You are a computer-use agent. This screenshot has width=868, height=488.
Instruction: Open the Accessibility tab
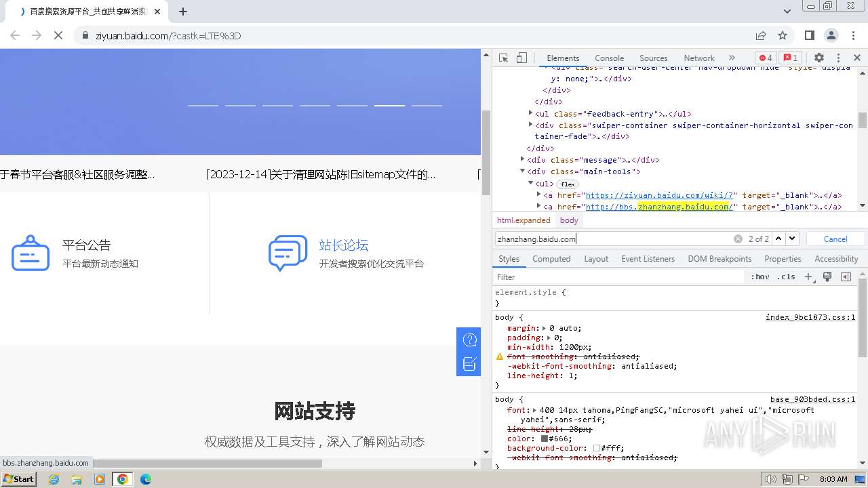click(x=836, y=259)
